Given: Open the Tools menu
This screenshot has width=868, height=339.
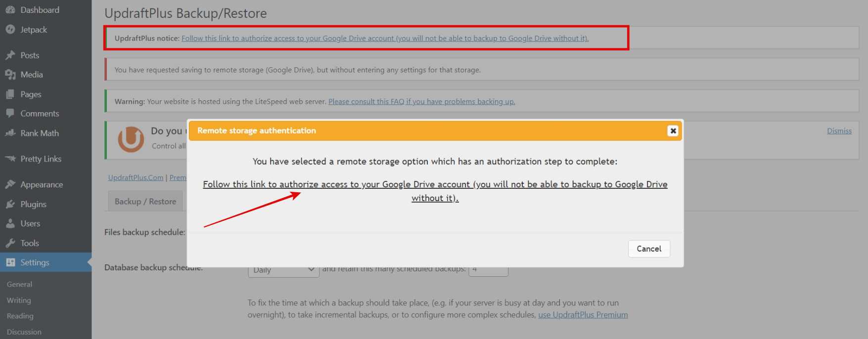Looking at the screenshot, I should click(x=30, y=243).
